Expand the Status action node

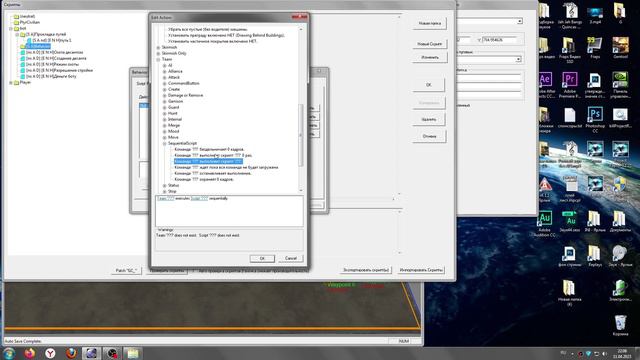pos(164,186)
